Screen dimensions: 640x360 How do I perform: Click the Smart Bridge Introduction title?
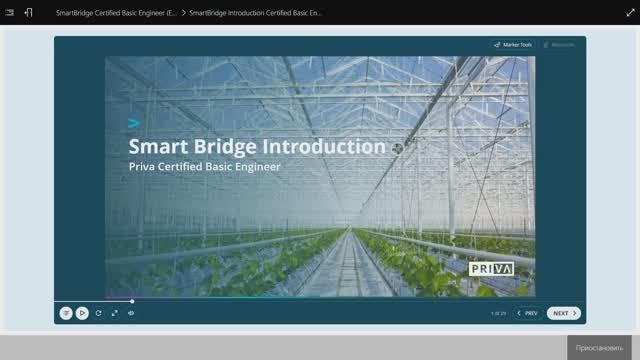pos(257,147)
